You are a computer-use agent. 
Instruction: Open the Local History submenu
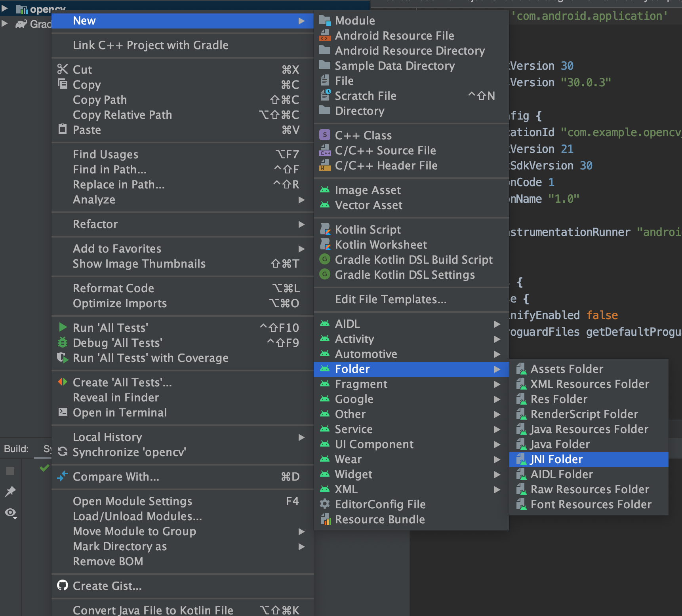(x=182, y=437)
